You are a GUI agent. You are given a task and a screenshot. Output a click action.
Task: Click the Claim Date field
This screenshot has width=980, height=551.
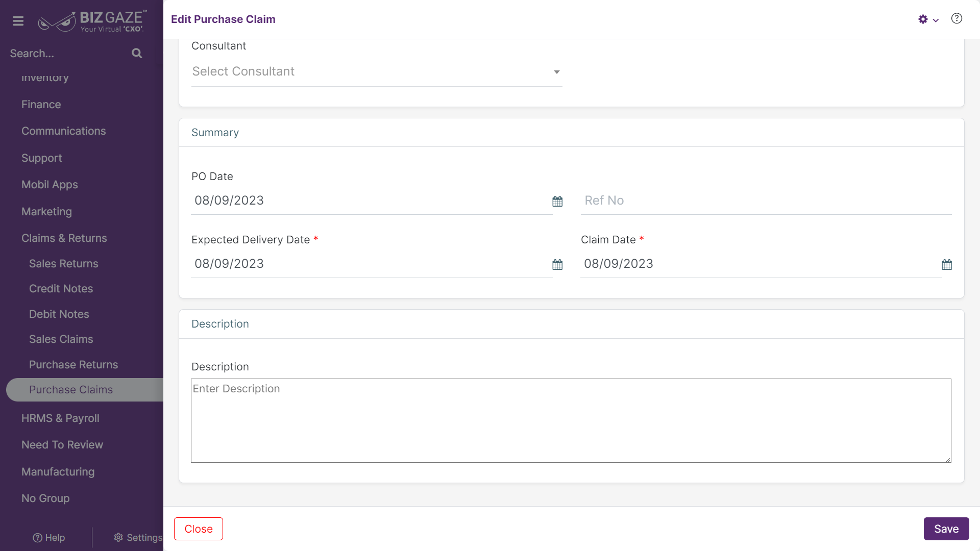pos(761,264)
